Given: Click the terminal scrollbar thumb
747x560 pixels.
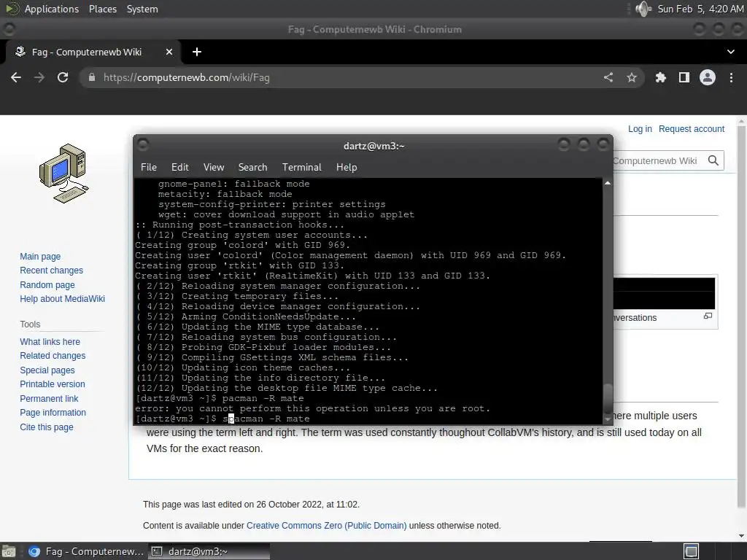Looking at the screenshot, I should click(608, 397).
